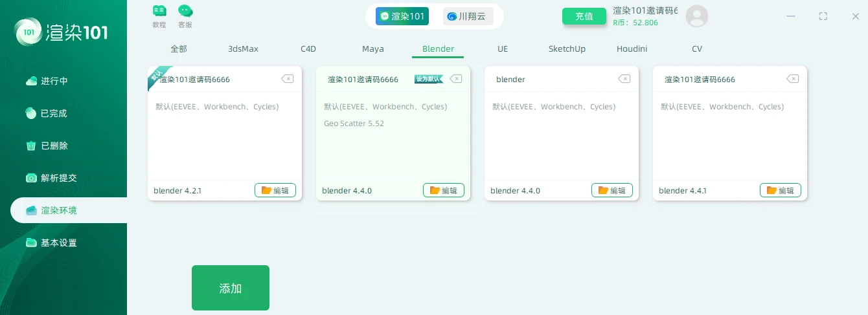
Task: Open the 客服 customer service icon
Action: [185, 16]
